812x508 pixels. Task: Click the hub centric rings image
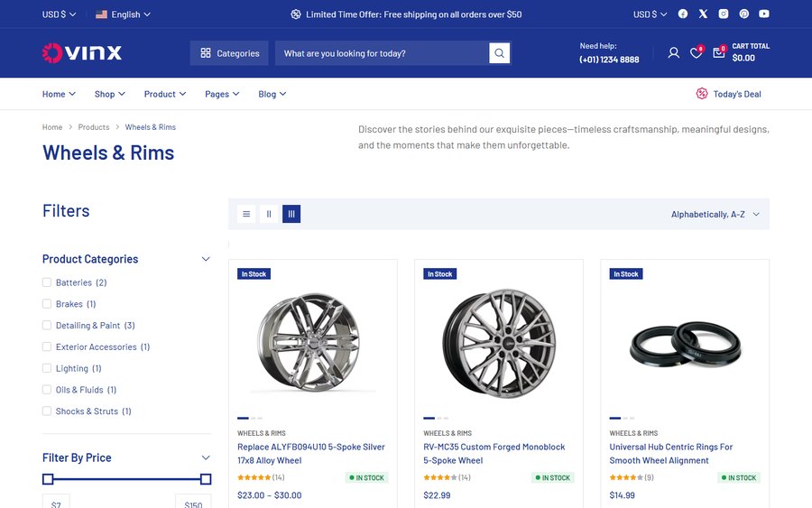(686, 345)
